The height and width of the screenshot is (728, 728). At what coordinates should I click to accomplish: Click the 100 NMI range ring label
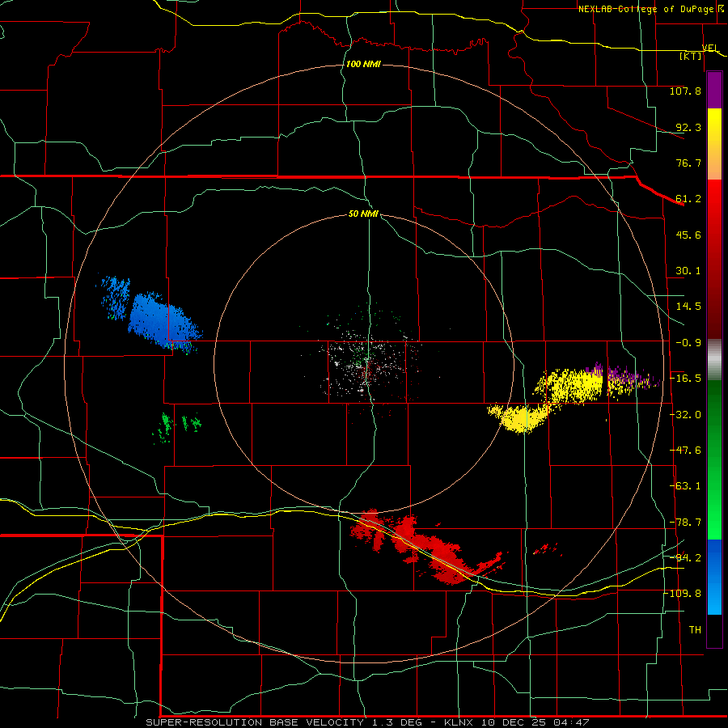pos(363,64)
